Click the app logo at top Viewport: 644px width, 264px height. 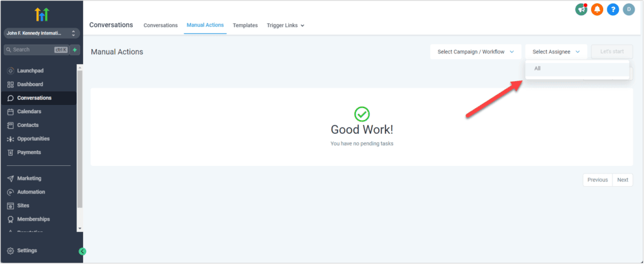tap(42, 14)
